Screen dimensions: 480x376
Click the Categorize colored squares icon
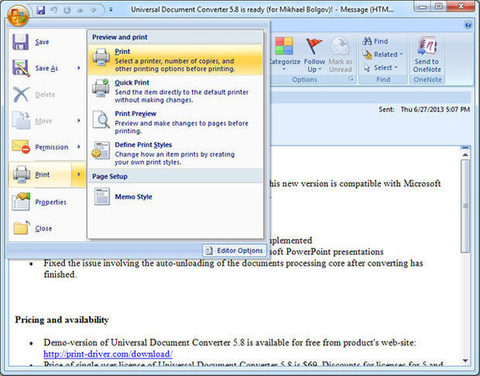tap(284, 46)
